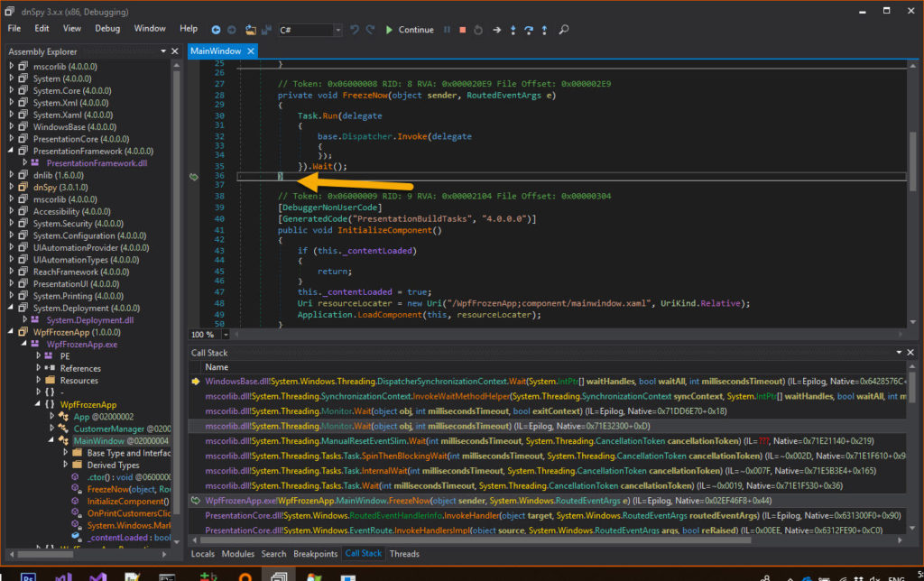Click the Base Type and Interfaces folder icon
Viewport: 924px width, 581px height.
point(77,453)
